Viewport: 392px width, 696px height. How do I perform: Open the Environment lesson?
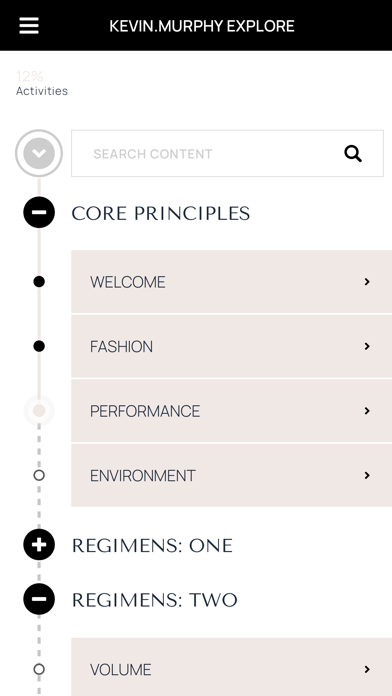tap(231, 475)
